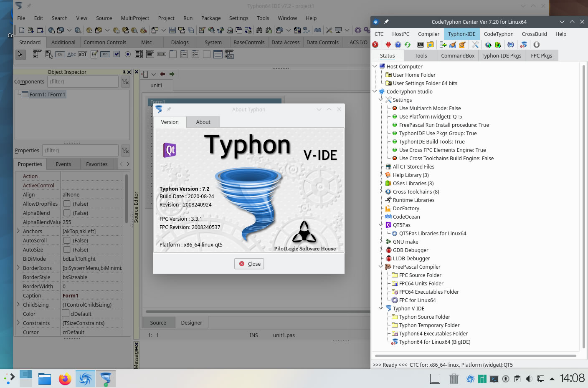The image size is (588, 388).
Task: Collapse the CodeTyphon Studio tree node
Action: click(375, 91)
